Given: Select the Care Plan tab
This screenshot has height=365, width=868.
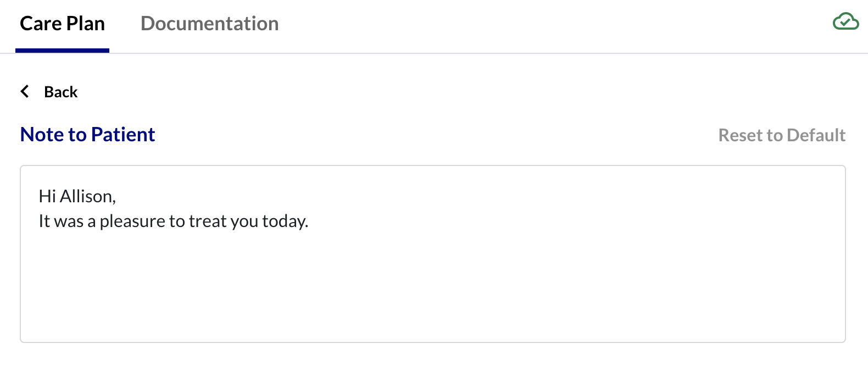Looking at the screenshot, I should point(62,24).
